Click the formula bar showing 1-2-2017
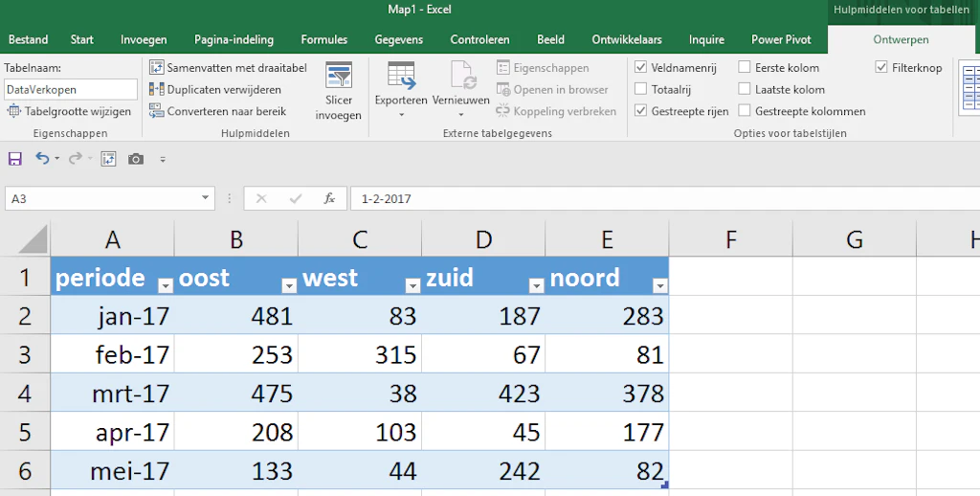Screen dimensions: 980x496 (665, 199)
